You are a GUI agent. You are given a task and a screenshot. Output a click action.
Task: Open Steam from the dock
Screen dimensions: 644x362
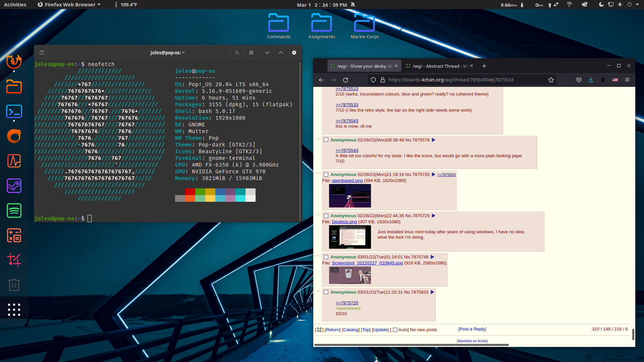14,186
